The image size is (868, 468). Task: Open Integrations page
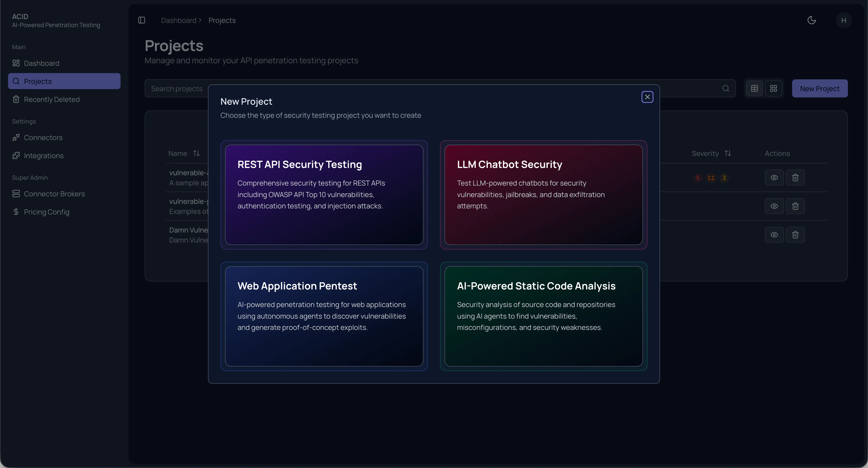(x=64, y=156)
